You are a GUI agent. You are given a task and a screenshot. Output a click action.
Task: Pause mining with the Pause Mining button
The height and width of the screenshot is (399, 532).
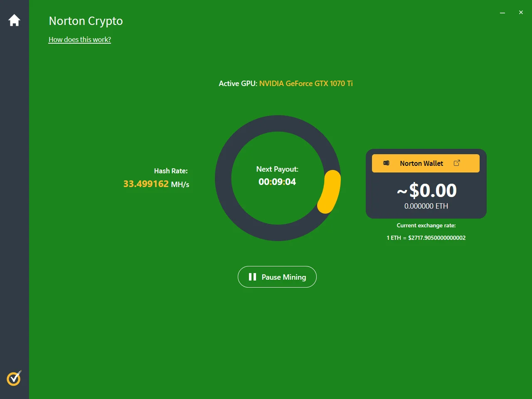point(277,277)
